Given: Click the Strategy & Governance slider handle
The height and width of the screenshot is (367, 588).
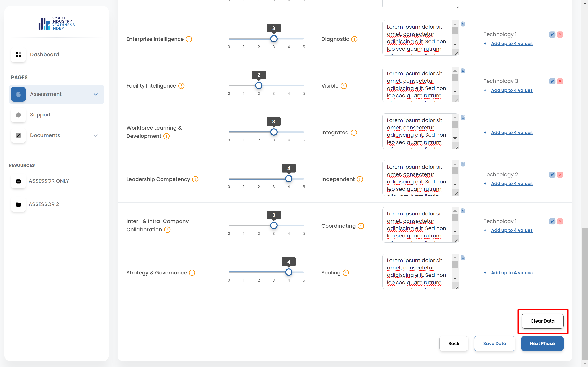Looking at the screenshot, I should 289,272.
